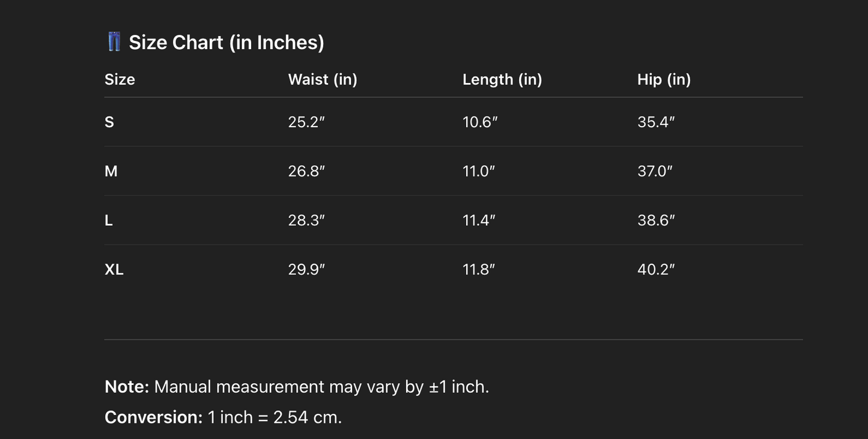Click the 25.2″ waist value
The width and height of the screenshot is (868, 439).
point(306,122)
